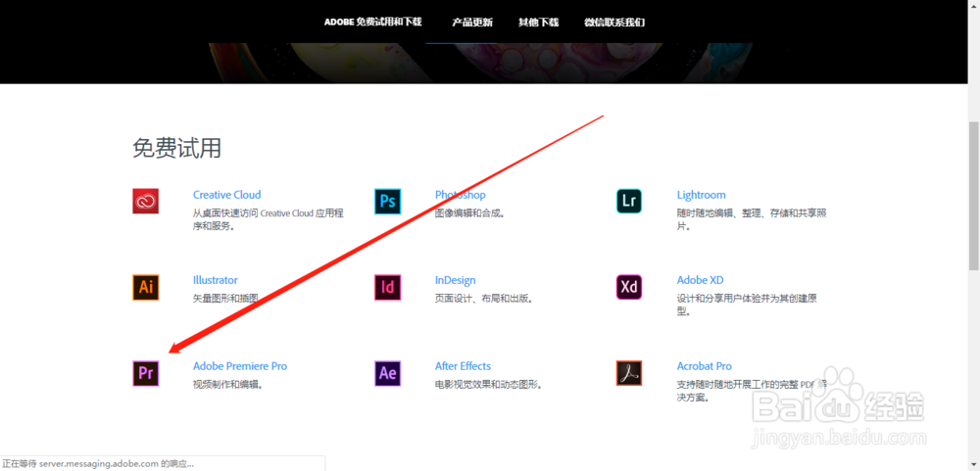The height and width of the screenshot is (471, 980).
Task: Click the Adobe XD Xd icon
Action: tap(629, 287)
